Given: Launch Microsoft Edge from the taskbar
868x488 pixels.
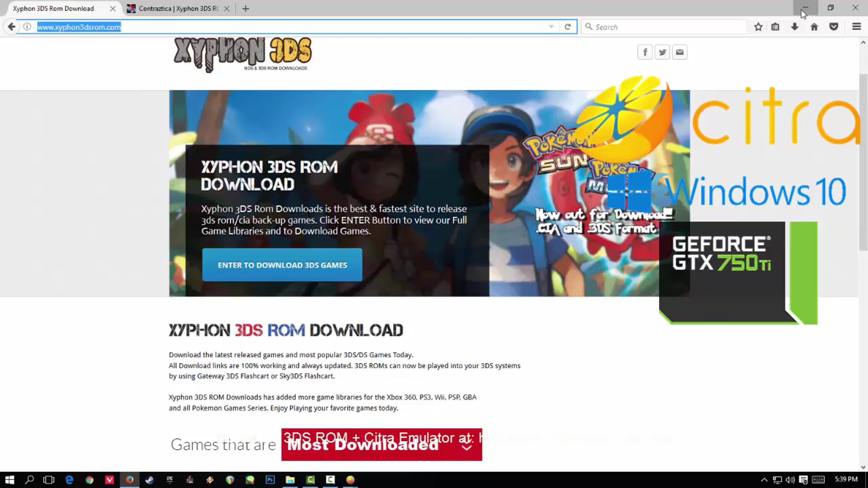Looking at the screenshot, I should 69,480.
